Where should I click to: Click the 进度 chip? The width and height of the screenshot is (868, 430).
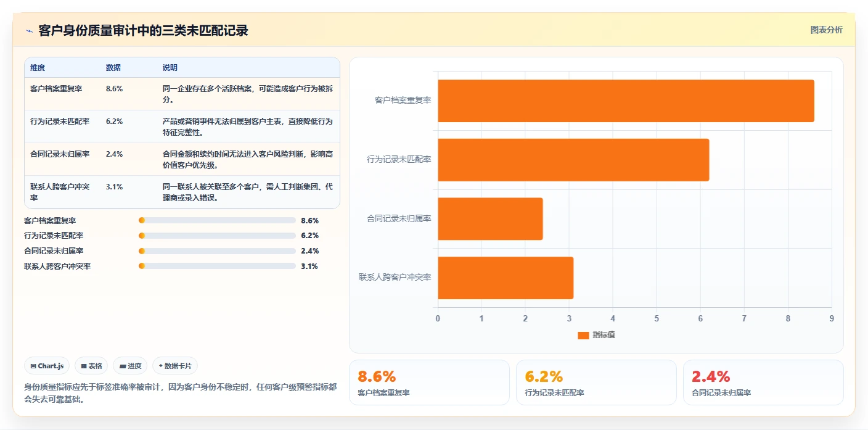click(130, 366)
